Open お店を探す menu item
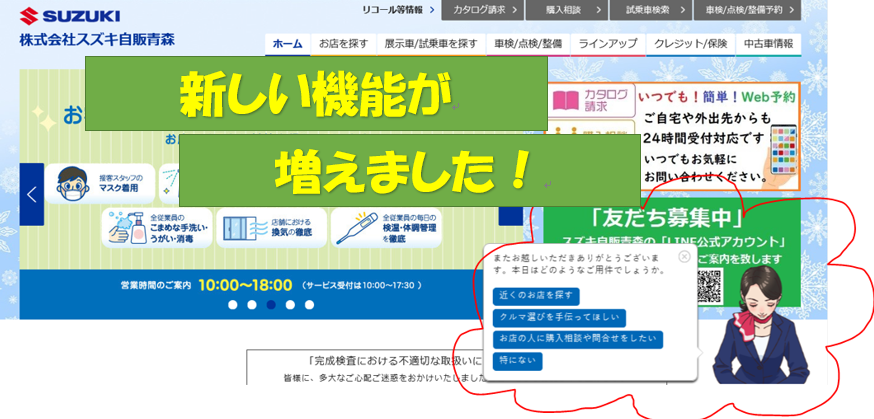The image size is (874, 419). [x=343, y=44]
